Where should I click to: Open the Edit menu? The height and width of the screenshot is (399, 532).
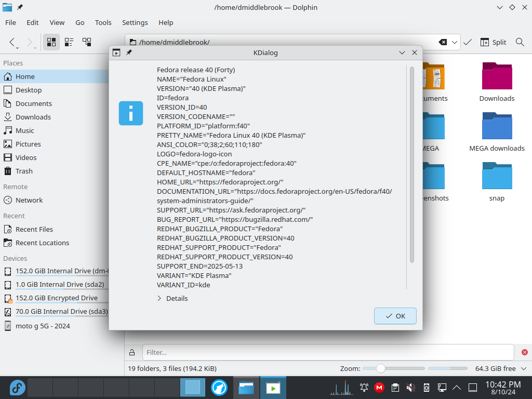(33, 22)
